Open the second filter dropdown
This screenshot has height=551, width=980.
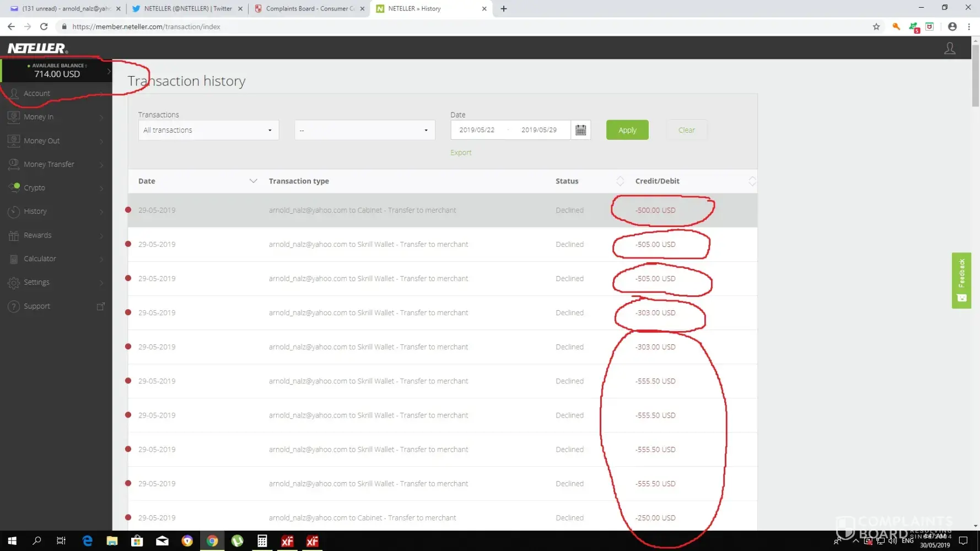pos(364,130)
